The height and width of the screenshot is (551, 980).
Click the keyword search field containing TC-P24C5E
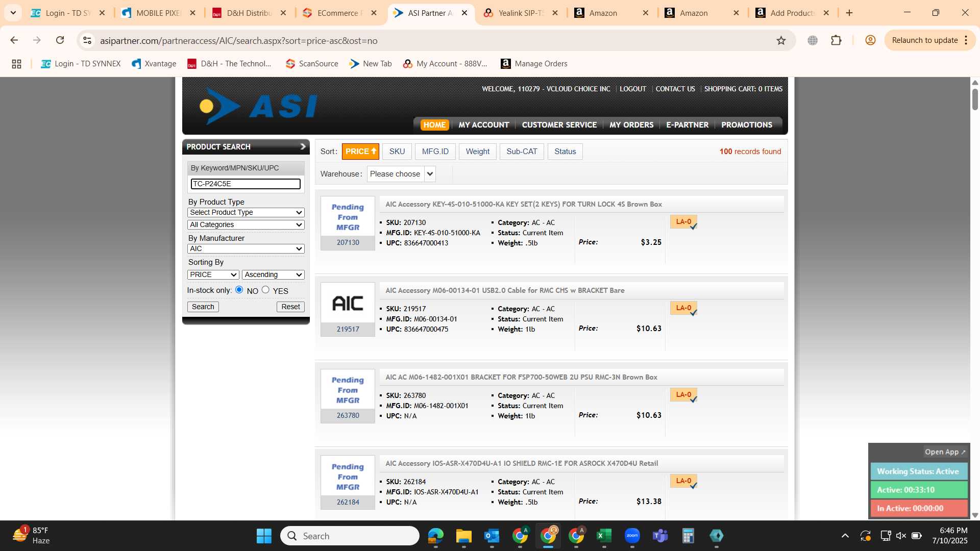point(246,184)
